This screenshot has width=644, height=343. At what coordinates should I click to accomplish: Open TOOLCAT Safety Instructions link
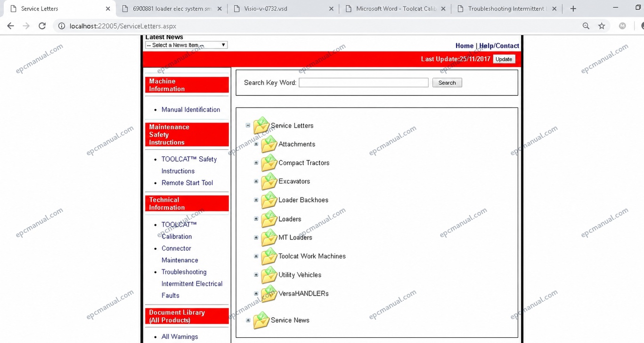(189, 165)
